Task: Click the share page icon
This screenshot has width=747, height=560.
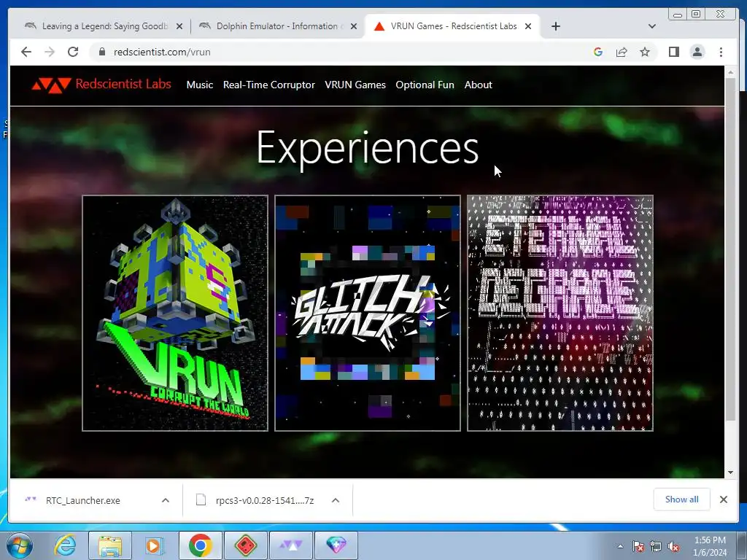Action: coord(622,52)
